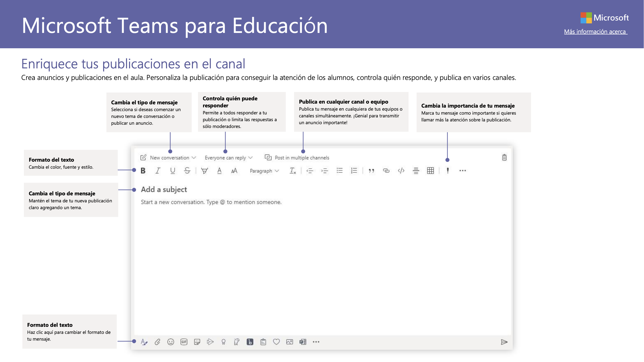This screenshot has width=644, height=362.
Task: Open Más información acerca link
Action: click(x=595, y=32)
